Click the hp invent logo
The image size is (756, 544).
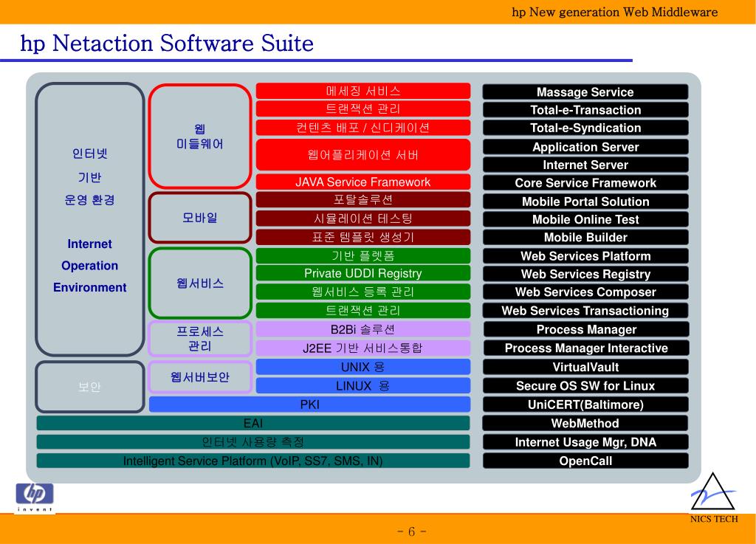(35, 497)
